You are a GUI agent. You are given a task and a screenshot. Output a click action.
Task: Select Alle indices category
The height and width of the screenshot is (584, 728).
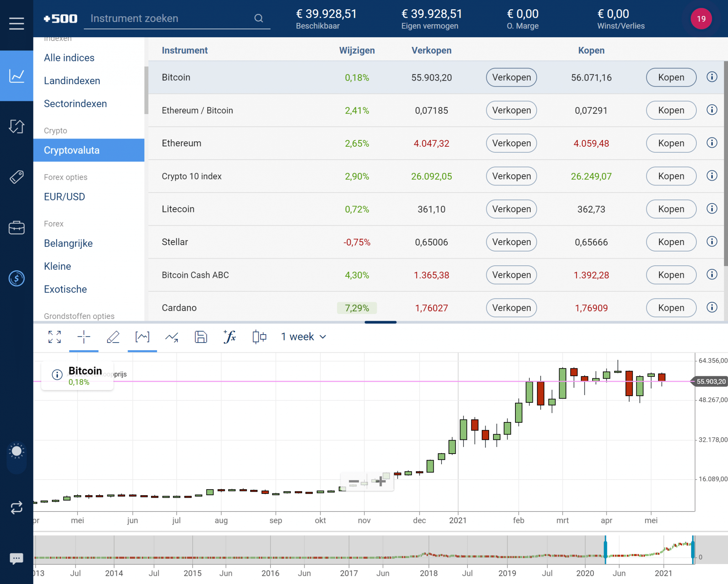pyautogui.click(x=89, y=58)
